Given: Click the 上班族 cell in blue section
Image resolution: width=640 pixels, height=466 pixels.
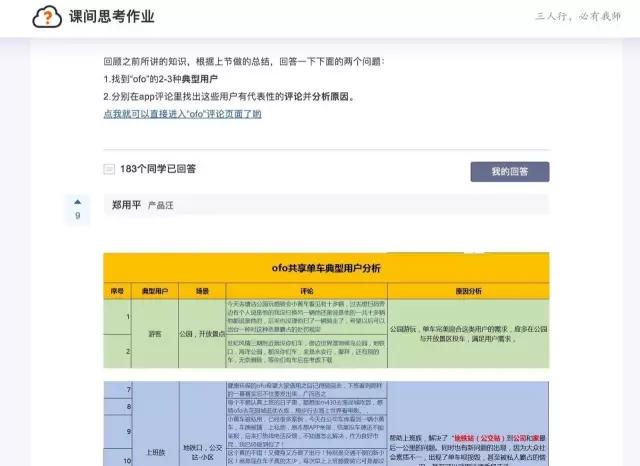Looking at the screenshot, I should pyautogui.click(x=155, y=453).
